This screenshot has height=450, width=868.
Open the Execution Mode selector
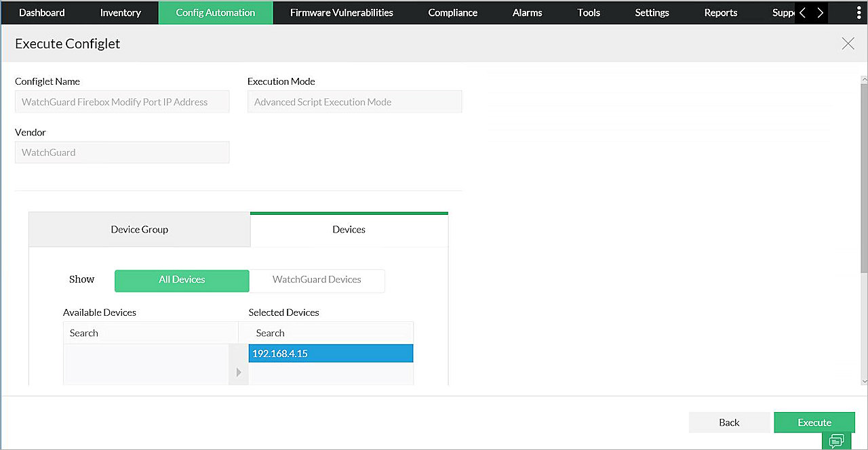coord(354,101)
